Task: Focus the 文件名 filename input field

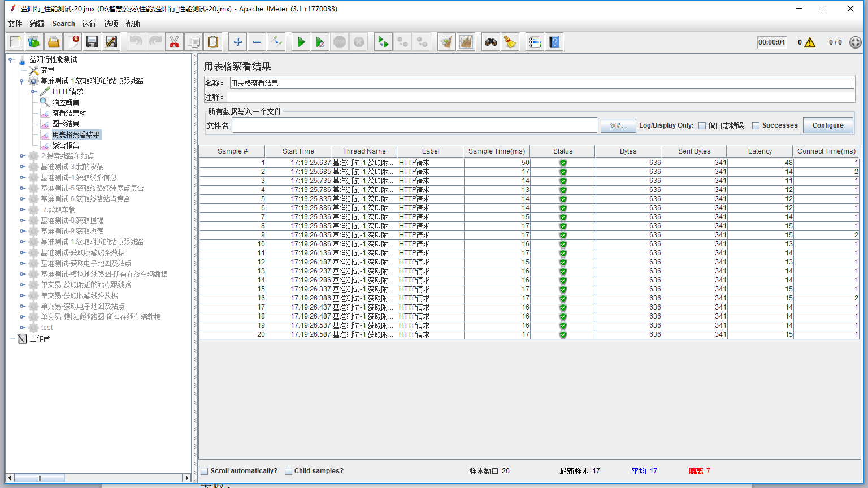Action: click(x=414, y=125)
